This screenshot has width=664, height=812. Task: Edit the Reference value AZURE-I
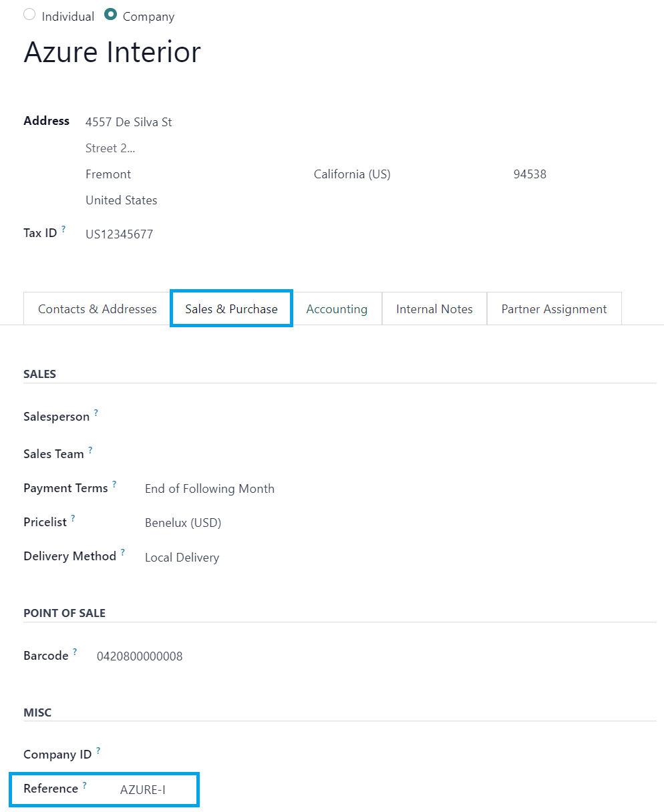tap(143, 791)
